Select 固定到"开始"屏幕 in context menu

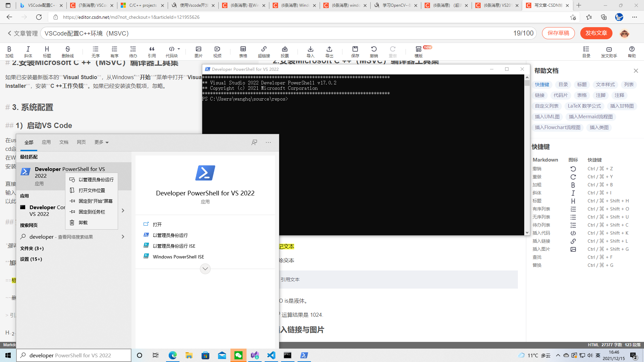(92, 201)
